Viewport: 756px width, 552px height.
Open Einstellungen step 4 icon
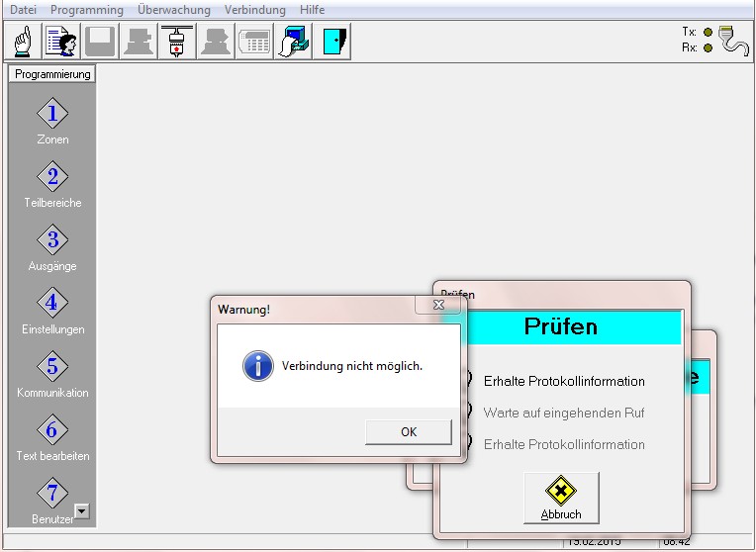point(52,304)
